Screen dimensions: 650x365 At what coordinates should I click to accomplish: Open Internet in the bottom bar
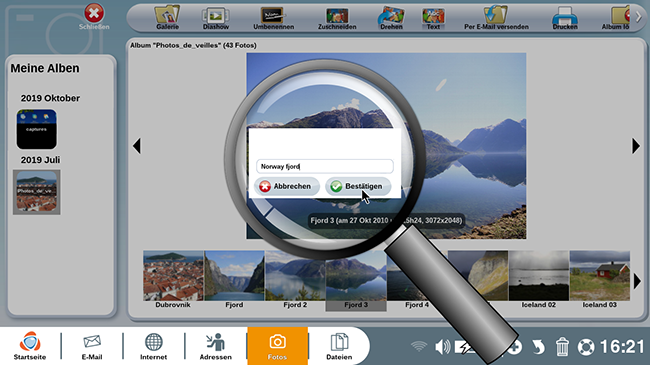(x=153, y=346)
